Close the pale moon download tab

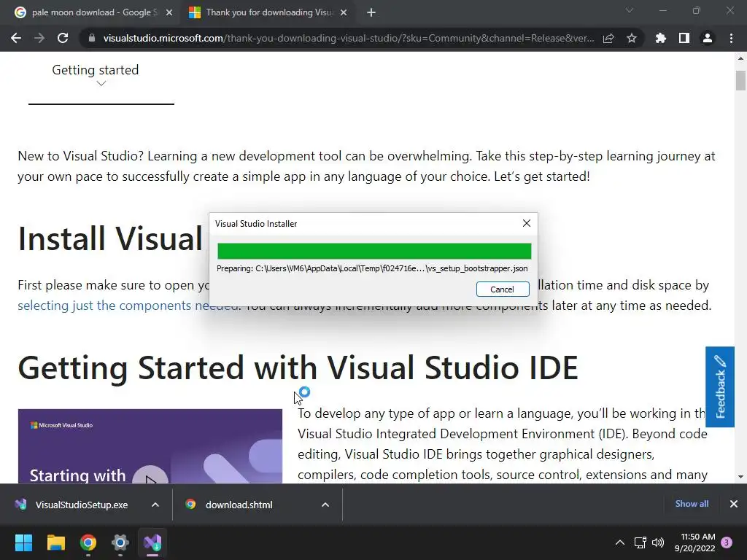click(x=169, y=12)
